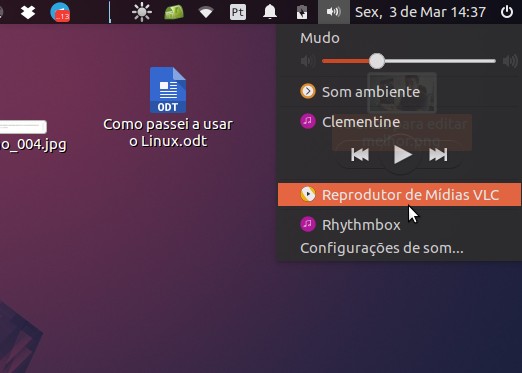Launch Clementine from the sound menu

coord(399,122)
